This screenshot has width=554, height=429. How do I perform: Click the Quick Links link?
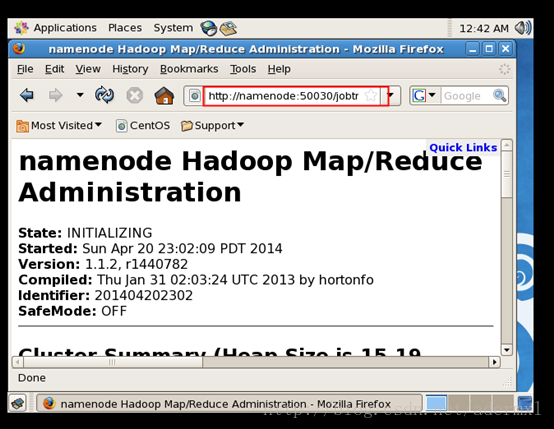(x=463, y=147)
